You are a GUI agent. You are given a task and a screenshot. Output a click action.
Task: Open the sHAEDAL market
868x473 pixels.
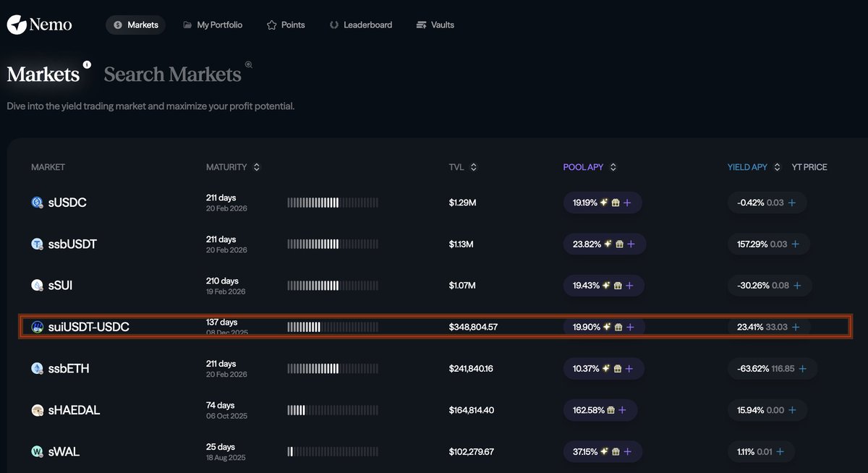pyautogui.click(x=74, y=410)
